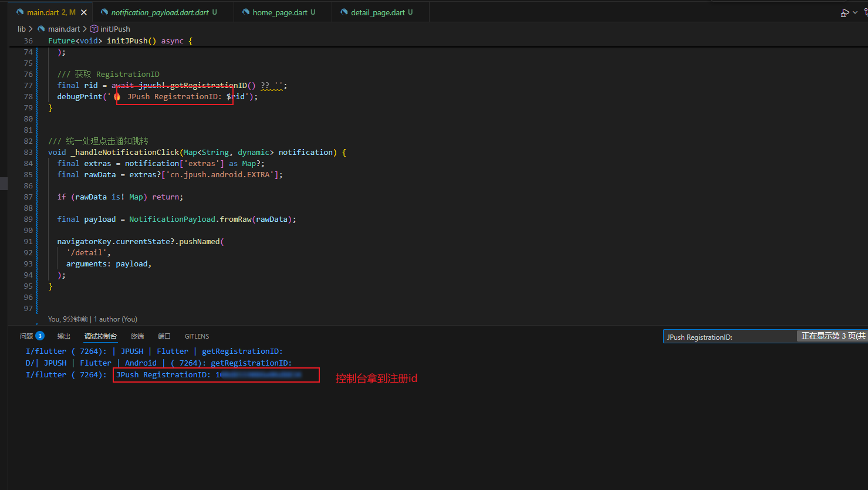The width and height of the screenshot is (868, 490).
Task: Click the comment '/// 统一处理点击通知跳转'
Action: point(98,141)
